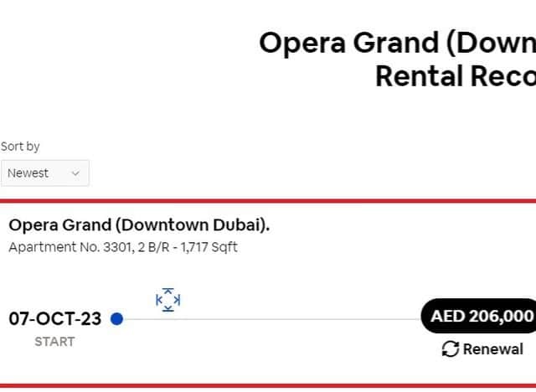Screen dimensions: 536x392
Task: Click the red divider below the Renewal row
Action: tap(268, 386)
